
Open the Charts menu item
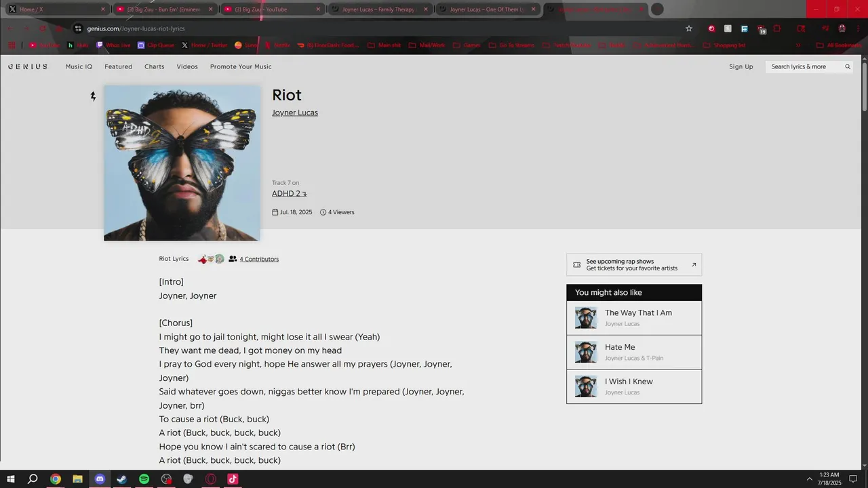pyautogui.click(x=154, y=66)
